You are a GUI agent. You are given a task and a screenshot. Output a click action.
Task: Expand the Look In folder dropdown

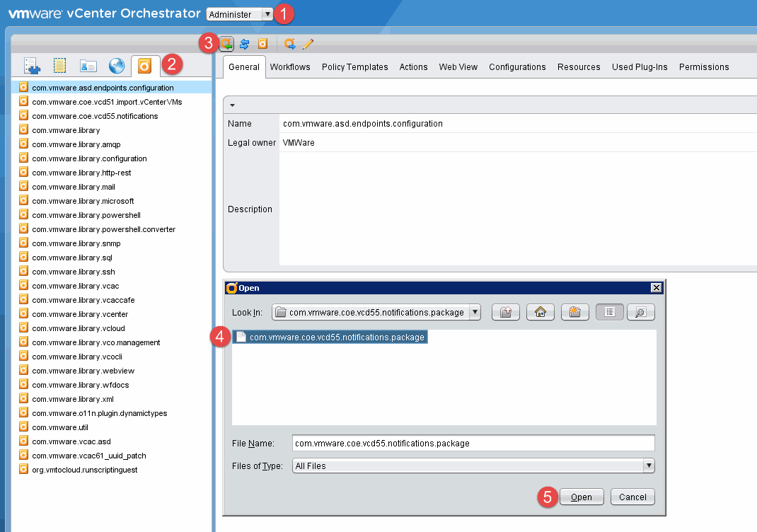tap(475, 312)
